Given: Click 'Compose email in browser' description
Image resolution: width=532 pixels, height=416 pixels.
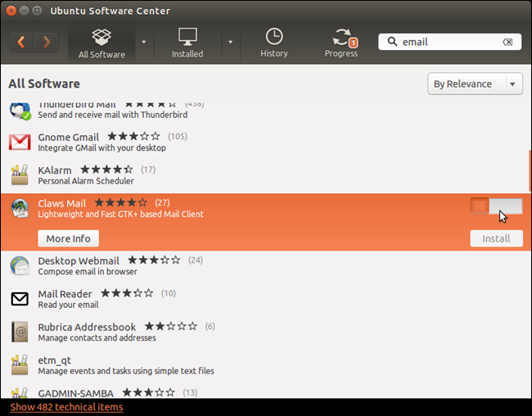Looking at the screenshot, I should coord(88,272).
